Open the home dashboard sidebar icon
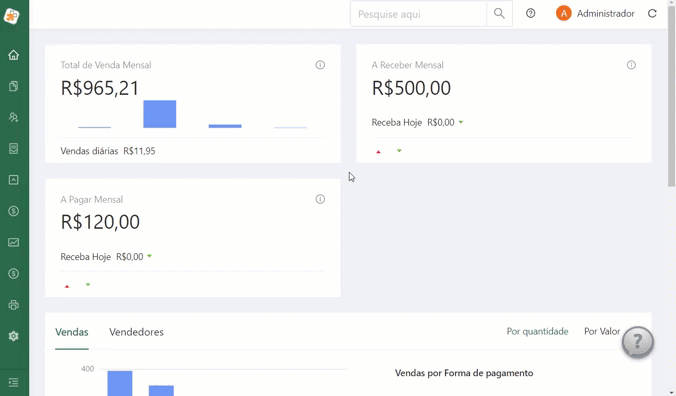This screenshot has width=676, height=396. 13,55
